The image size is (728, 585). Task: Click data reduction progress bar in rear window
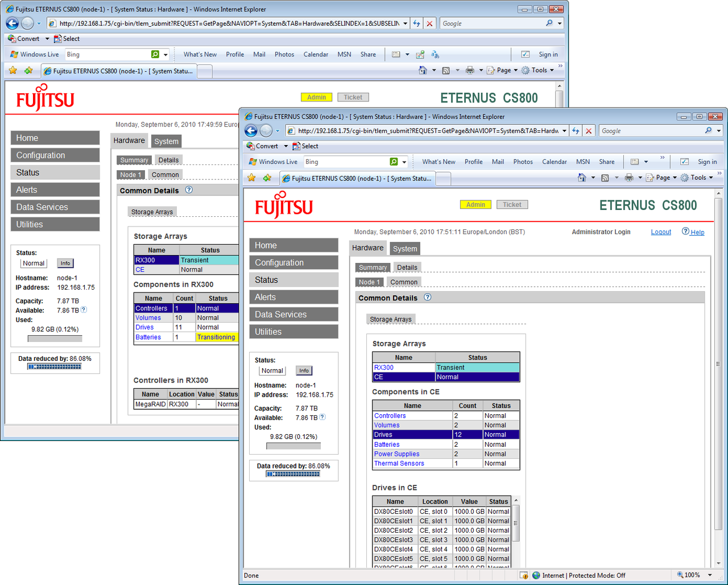[54, 366]
